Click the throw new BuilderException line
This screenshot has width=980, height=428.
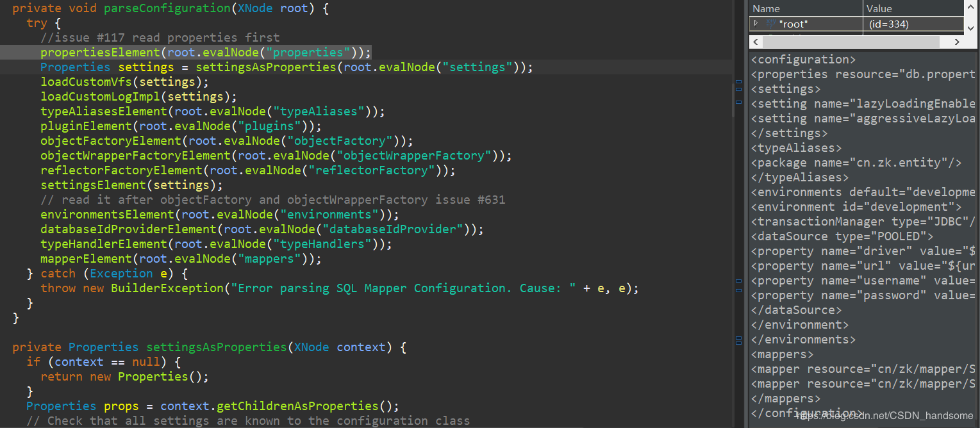340,288
